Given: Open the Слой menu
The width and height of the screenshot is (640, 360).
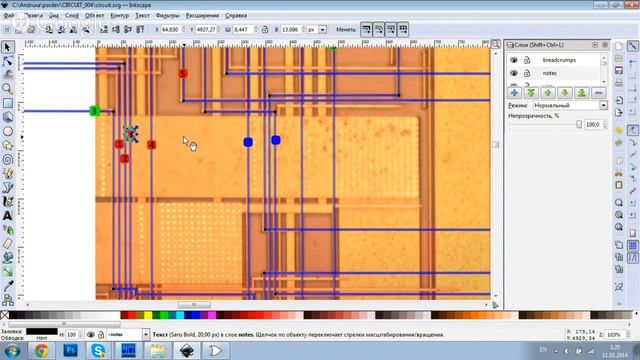Looking at the screenshot, I should (x=72, y=16).
